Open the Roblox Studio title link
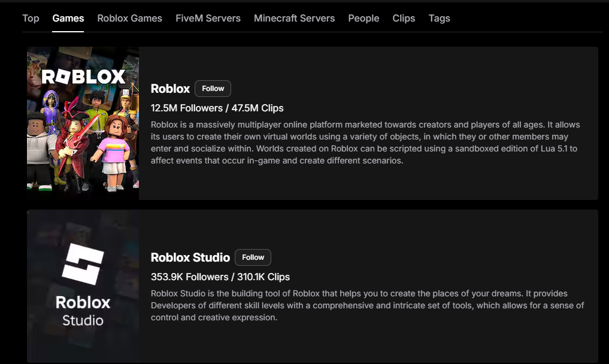Screen dimensions: 609x364 pos(190,257)
